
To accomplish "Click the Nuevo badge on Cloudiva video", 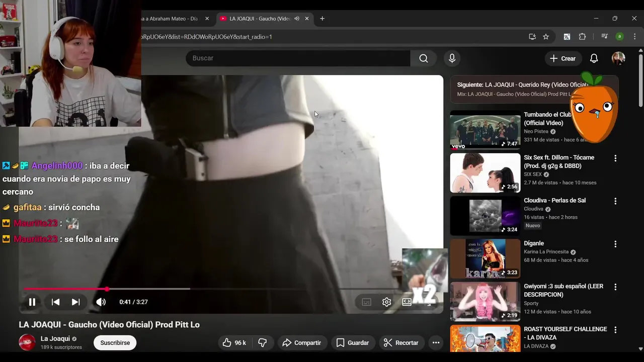I will (x=533, y=226).
